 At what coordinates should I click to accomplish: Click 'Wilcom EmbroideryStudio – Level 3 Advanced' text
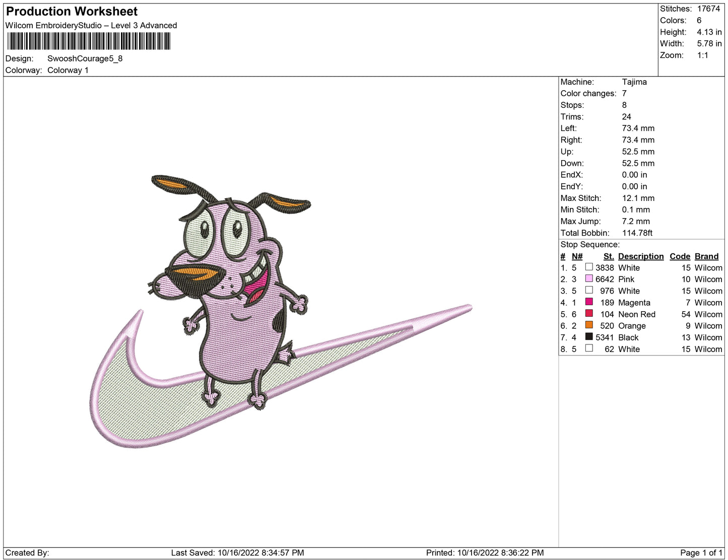coord(91,25)
